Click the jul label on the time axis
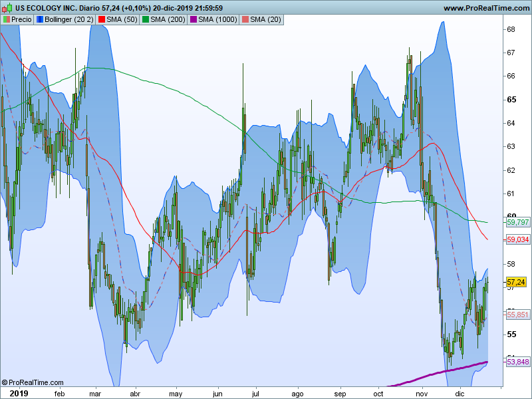The image size is (532, 399). pyautogui.click(x=255, y=394)
